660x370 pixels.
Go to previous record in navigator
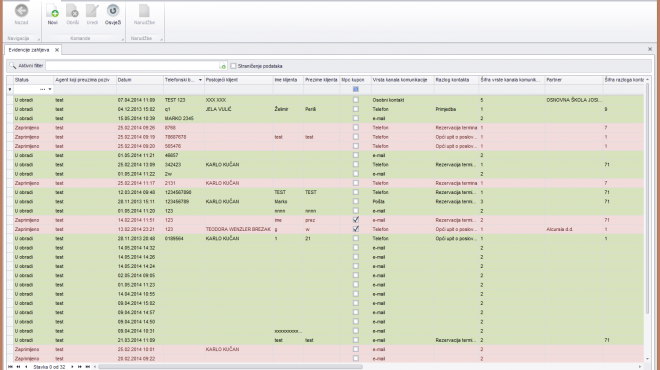pyautogui.click(x=26, y=367)
